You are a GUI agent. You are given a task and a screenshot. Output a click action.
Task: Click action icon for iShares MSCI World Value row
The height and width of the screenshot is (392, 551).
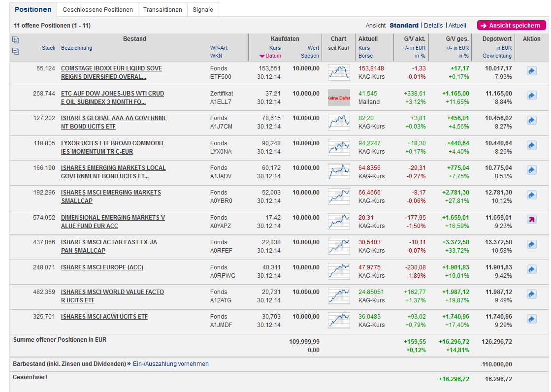click(531, 294)
